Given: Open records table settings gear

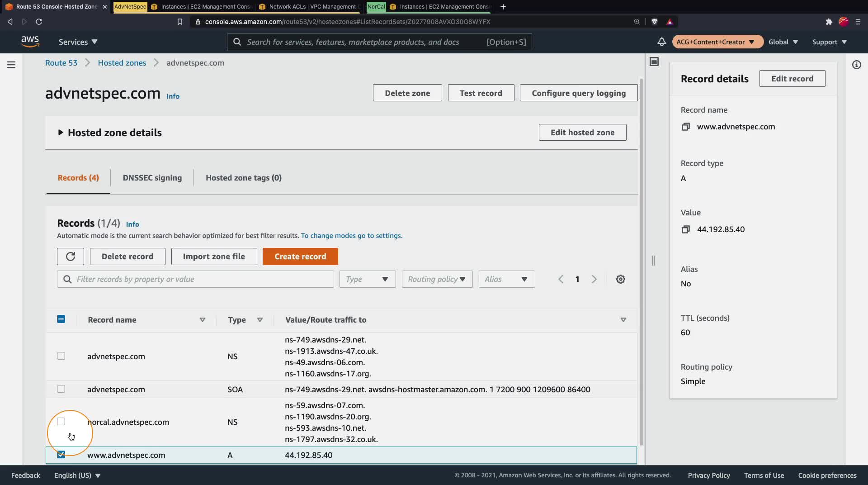Looking at the screenshot, I should point(621,279).
